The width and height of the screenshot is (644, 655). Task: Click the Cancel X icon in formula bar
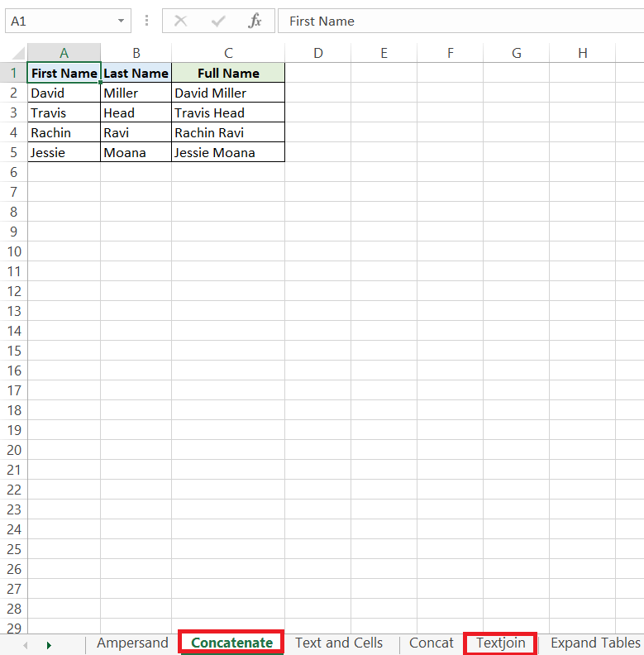(180, 21)
